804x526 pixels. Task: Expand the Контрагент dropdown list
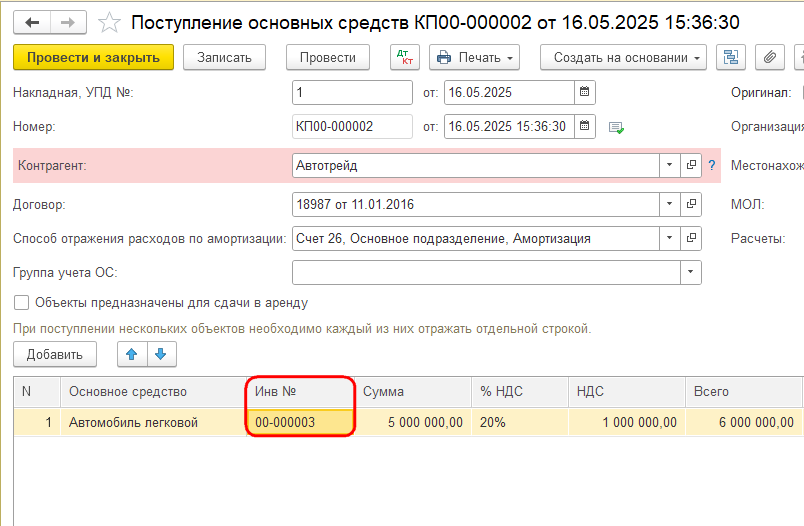tap(669, 165)
